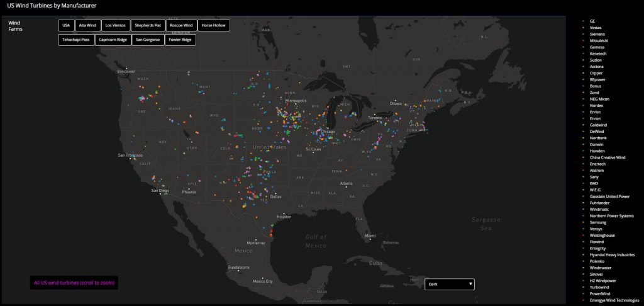Select Capricorn Ridge wind farm

[x=113, y=40]
